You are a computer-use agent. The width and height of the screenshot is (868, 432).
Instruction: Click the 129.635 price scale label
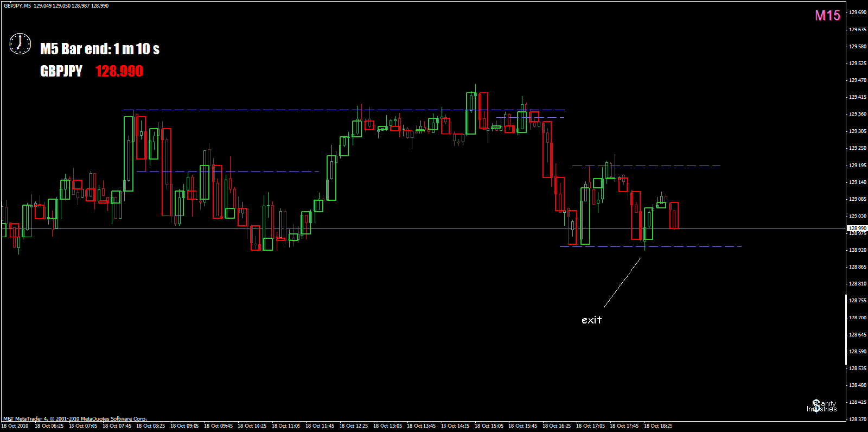(857, 29)
